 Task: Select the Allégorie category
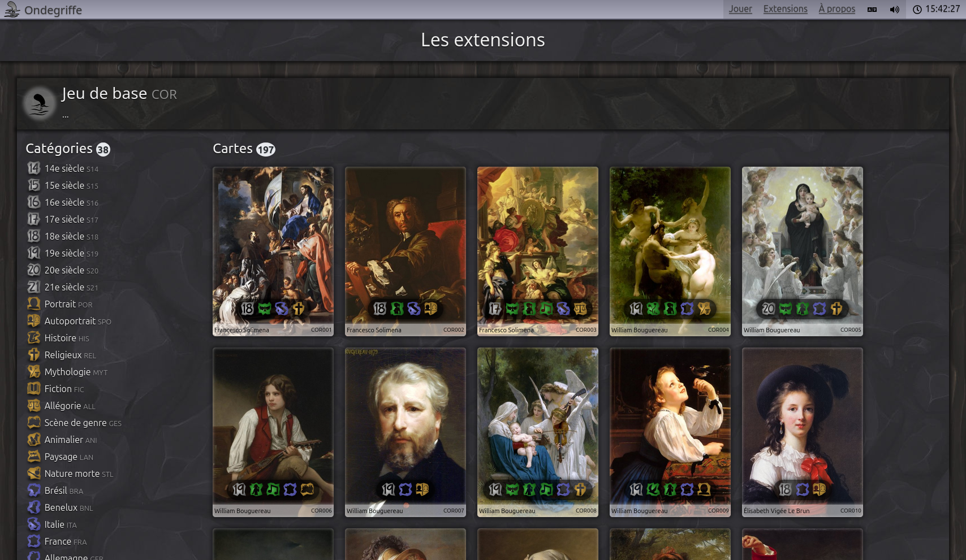[x=62, y=406]
